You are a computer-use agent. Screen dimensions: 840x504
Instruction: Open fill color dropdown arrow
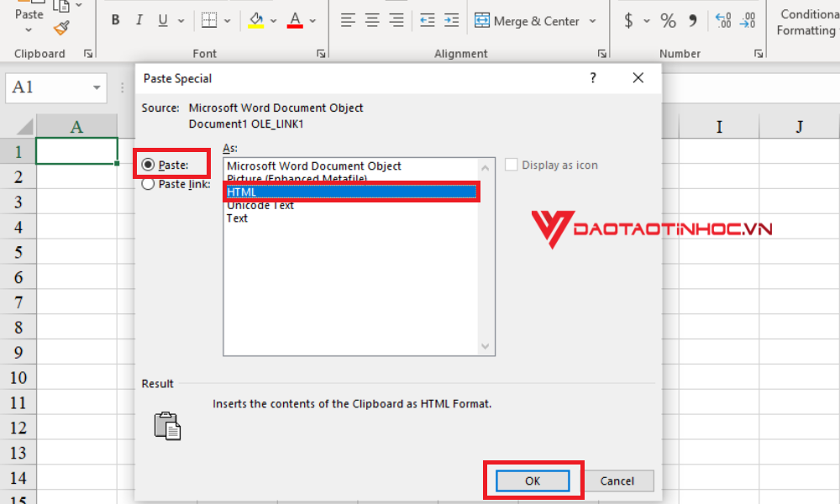tap(273, 21)
